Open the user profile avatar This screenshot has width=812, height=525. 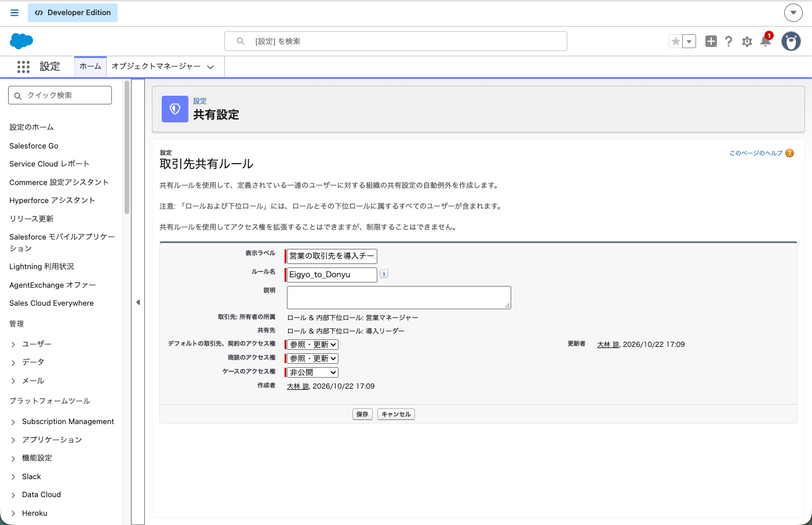(x=791, y=41)
